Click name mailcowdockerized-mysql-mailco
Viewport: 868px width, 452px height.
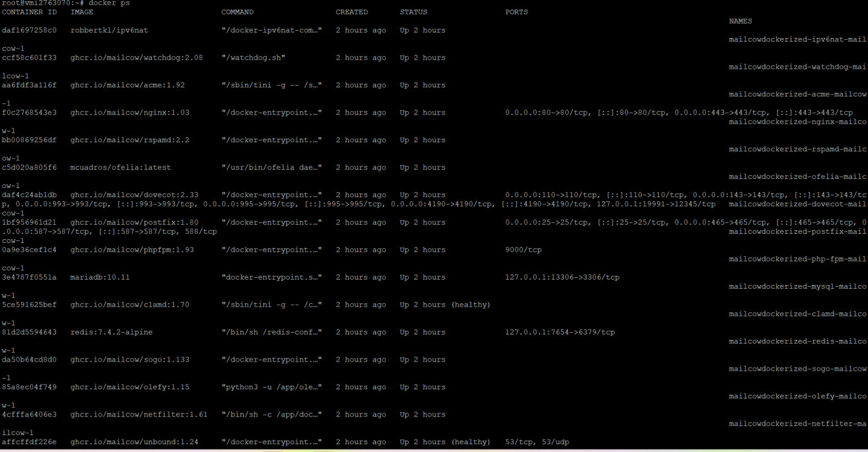(797, 286)
